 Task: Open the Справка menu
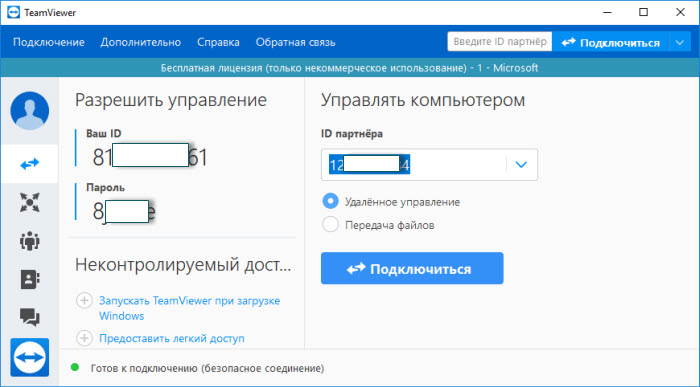(218, 42)
